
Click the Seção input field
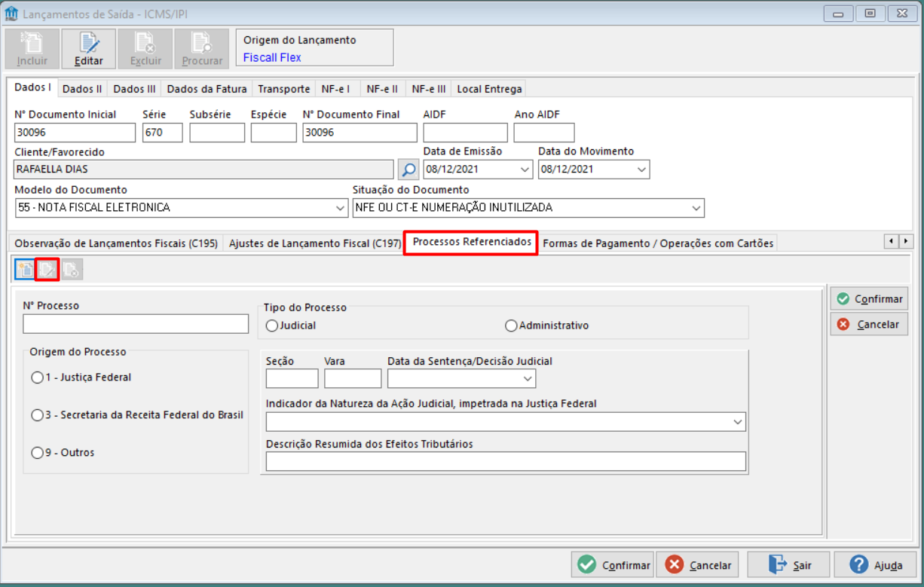pos(292,378)
